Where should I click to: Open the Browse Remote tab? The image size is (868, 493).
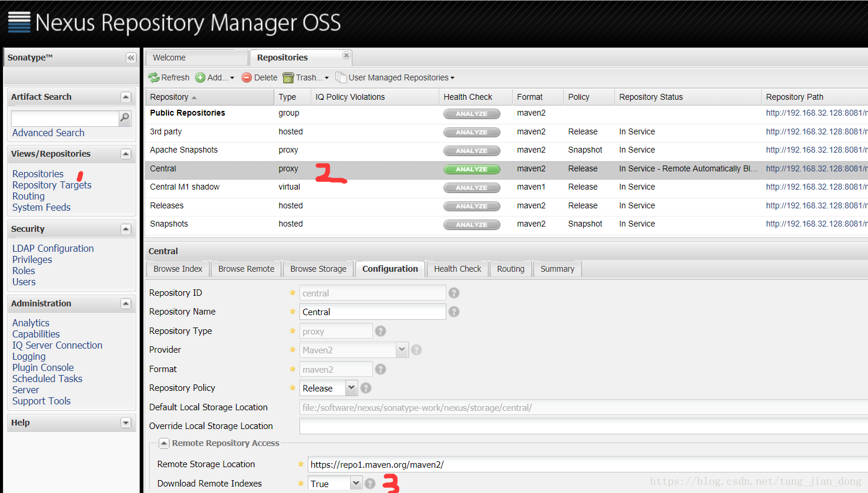(246, 269)
